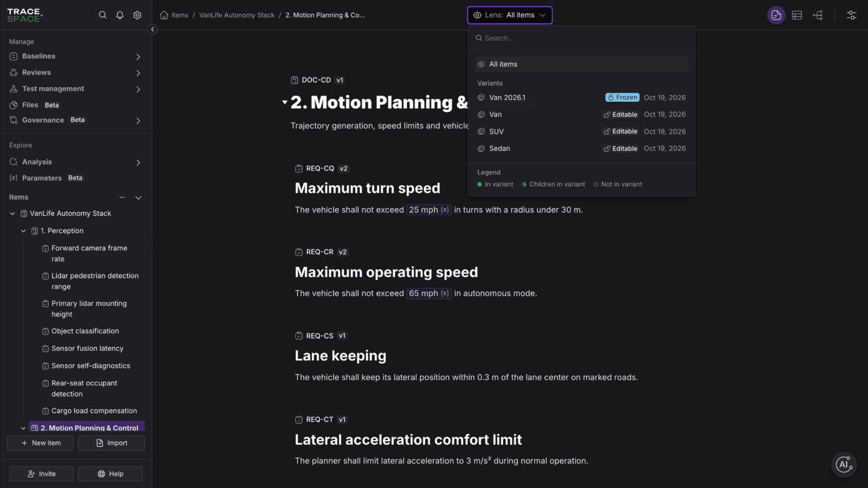This screenshot has width=868, height=488.
Task: Select the SUV variant
Action: (581, 132)
